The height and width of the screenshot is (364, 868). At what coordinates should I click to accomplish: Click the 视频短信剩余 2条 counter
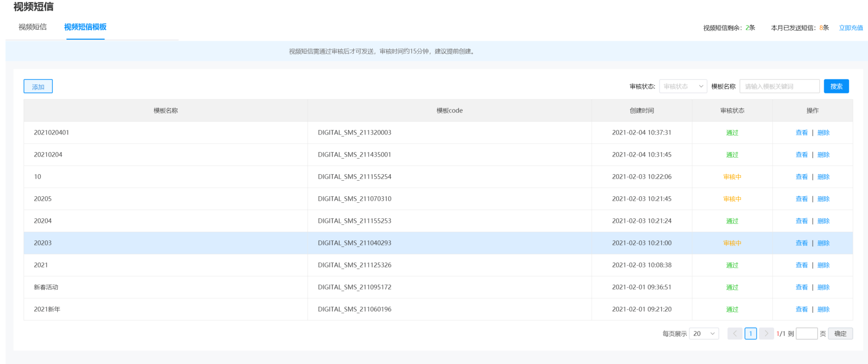(x=729, y=28)
